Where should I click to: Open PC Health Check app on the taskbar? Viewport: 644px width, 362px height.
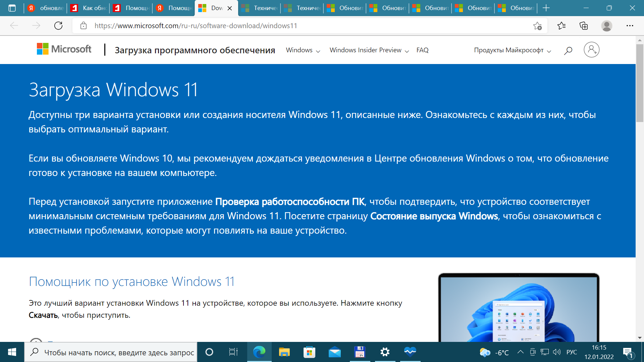[410, 352]
